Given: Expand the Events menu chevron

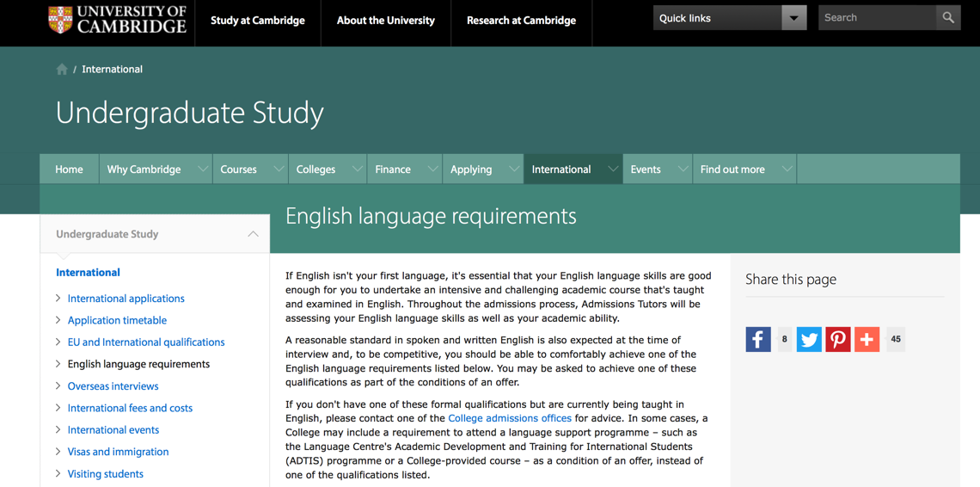Looking at the screenshot, I should (x=683, y=169).
